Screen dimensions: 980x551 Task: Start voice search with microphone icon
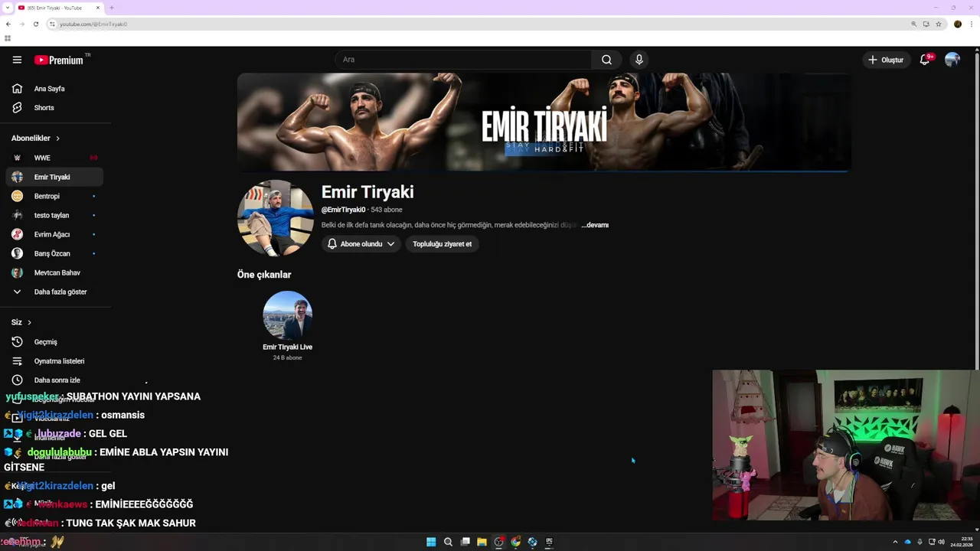[x=639, y=60]
